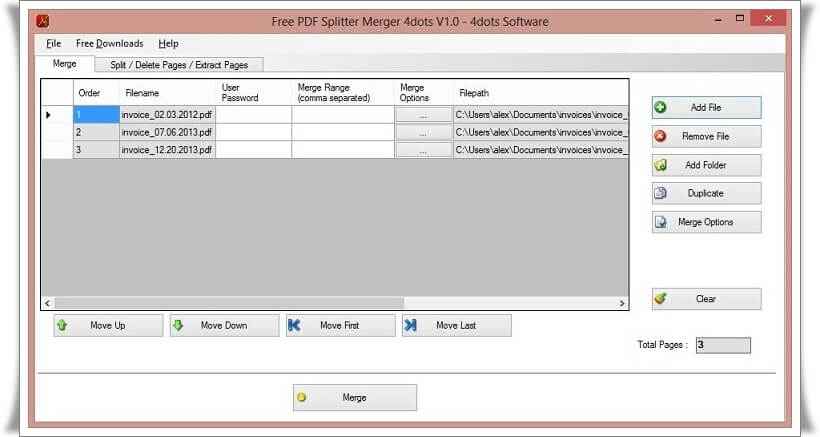Click Order cell with value 2
The height and width of the screenshot is (437, 820).
click(x=96, y=132)
